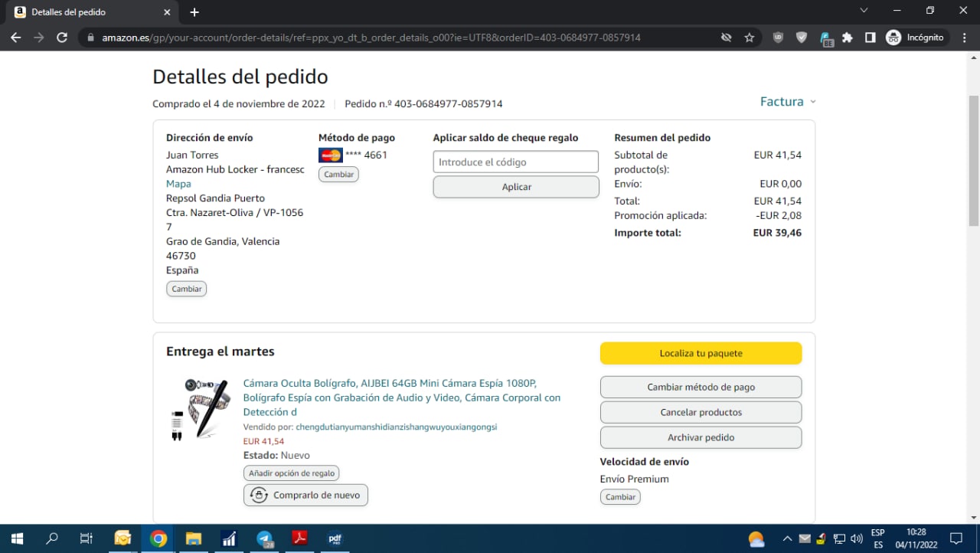Open Adobe Acrobat from the taskbar
The width and height of the screenshot is (980, 553).
point(299,538)
